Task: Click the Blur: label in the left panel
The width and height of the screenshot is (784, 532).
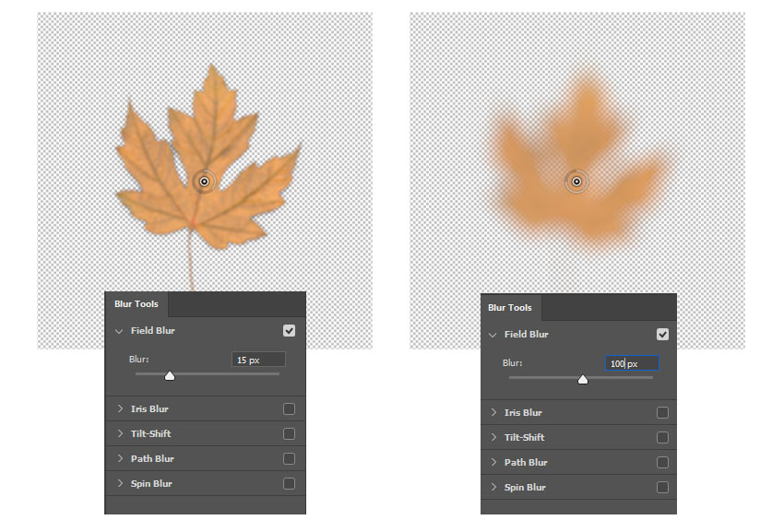Action: tap(138, 360)
